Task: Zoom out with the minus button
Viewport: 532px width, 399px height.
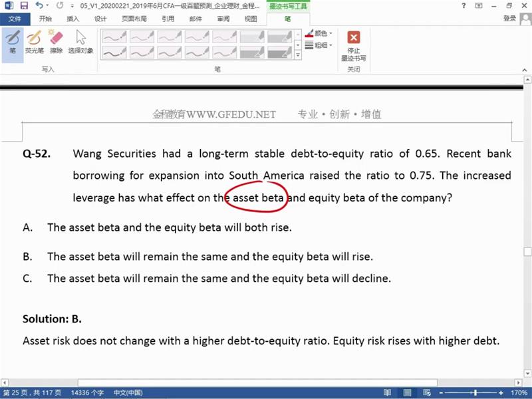Action: tap(441, 392)
